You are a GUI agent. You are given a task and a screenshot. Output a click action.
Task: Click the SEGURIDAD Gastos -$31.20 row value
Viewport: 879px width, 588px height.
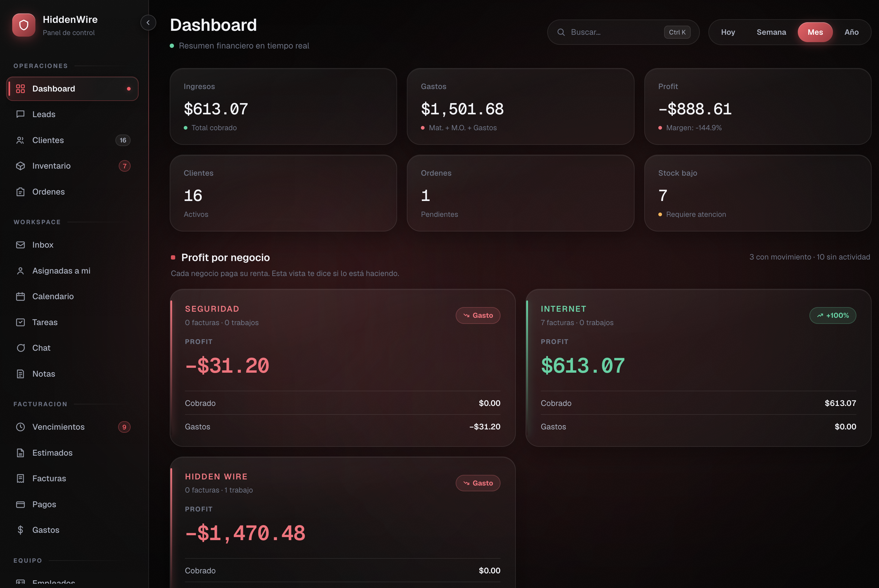[x=485, y=427]
